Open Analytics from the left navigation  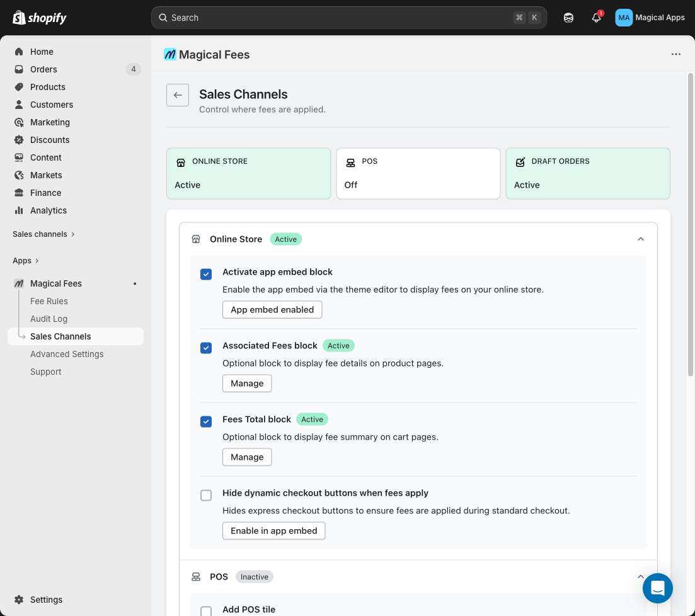click(49, 210)
